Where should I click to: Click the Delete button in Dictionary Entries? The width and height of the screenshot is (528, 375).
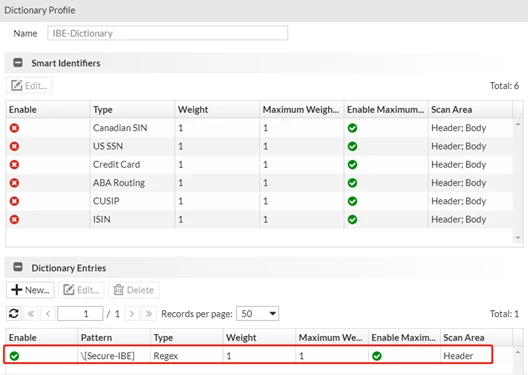134,290
